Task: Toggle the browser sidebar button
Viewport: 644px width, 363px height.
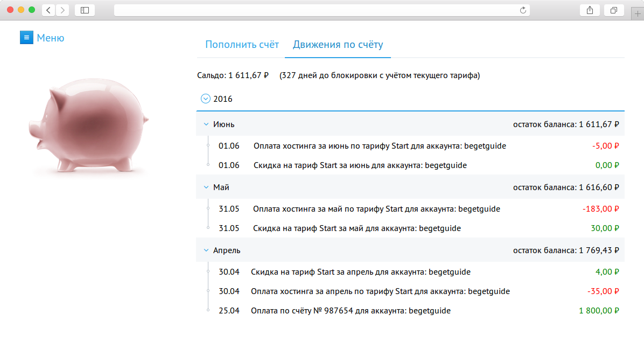Action: [85, 10]
